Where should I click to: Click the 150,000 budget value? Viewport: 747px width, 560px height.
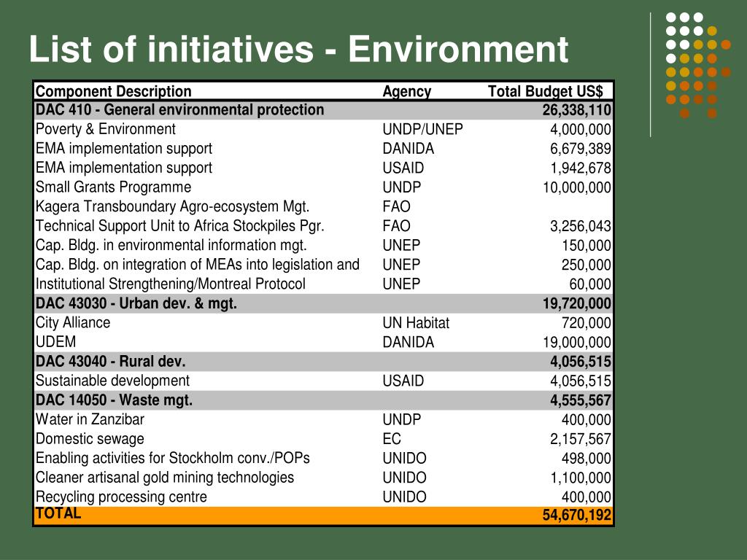[x=586, y=246]
